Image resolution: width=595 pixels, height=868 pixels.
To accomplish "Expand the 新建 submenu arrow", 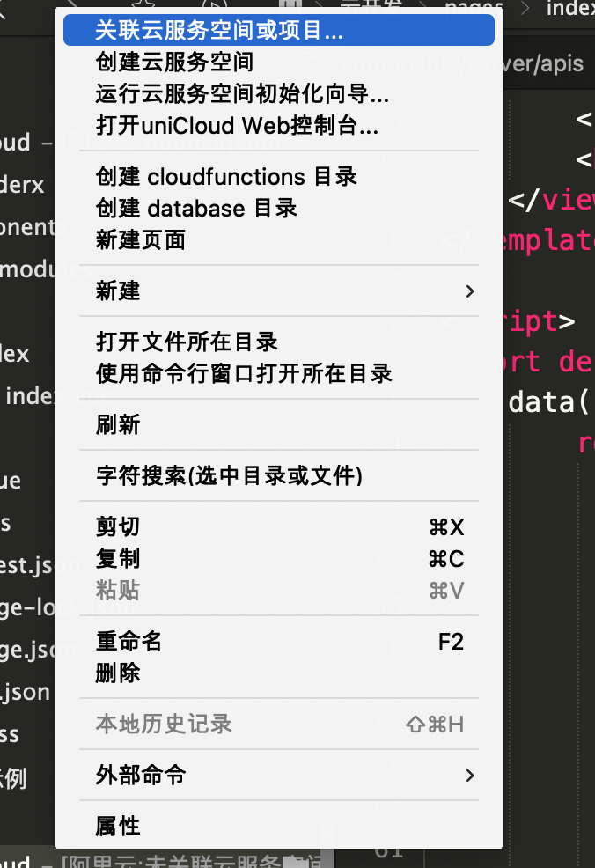I will (470, 291).
